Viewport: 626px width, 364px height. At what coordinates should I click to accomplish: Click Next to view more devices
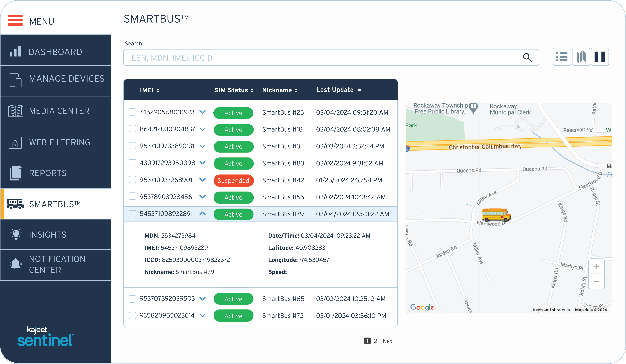tap(388, 341)
